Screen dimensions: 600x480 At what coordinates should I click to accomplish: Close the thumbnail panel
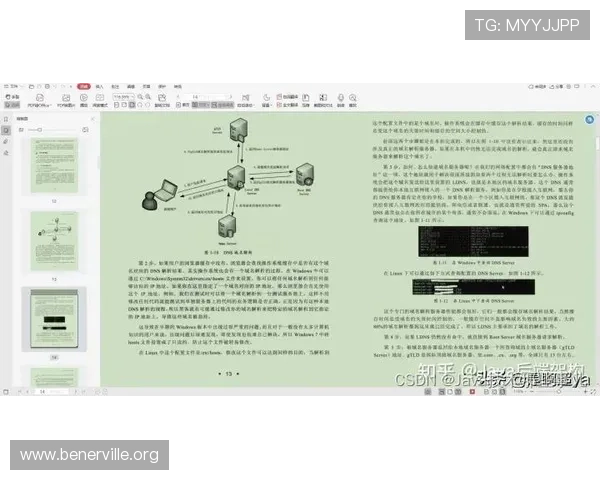pyautogui.click(x=92, y=119)
